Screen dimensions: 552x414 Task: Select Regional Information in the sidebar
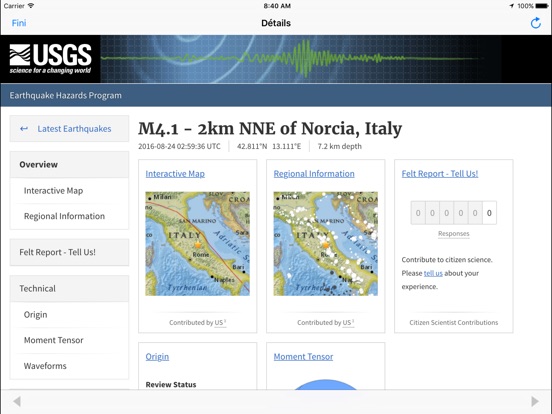69,216
